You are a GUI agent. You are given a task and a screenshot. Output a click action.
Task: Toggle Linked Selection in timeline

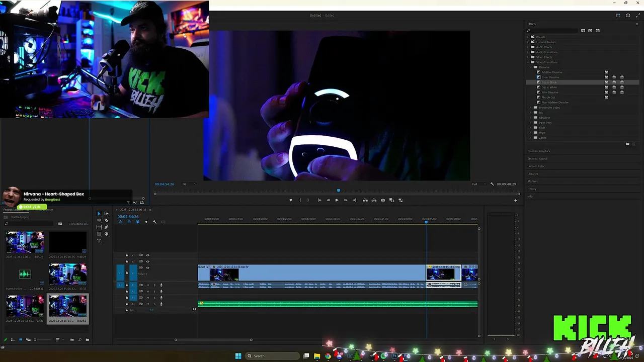click(x=137, y=222)
